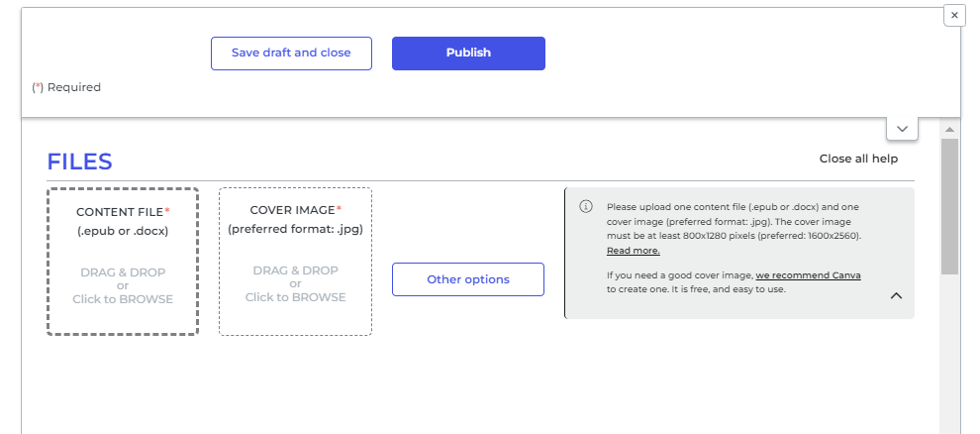Click Close all help

point(858,159)
